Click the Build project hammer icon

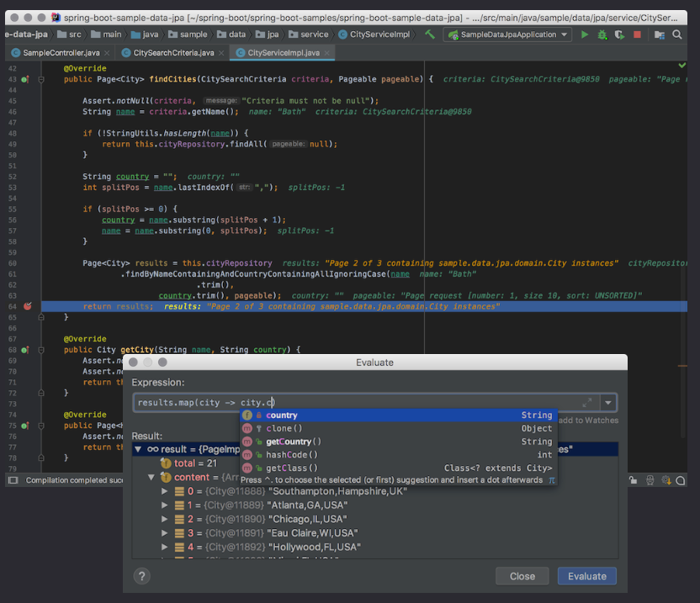tap(429, 34)
